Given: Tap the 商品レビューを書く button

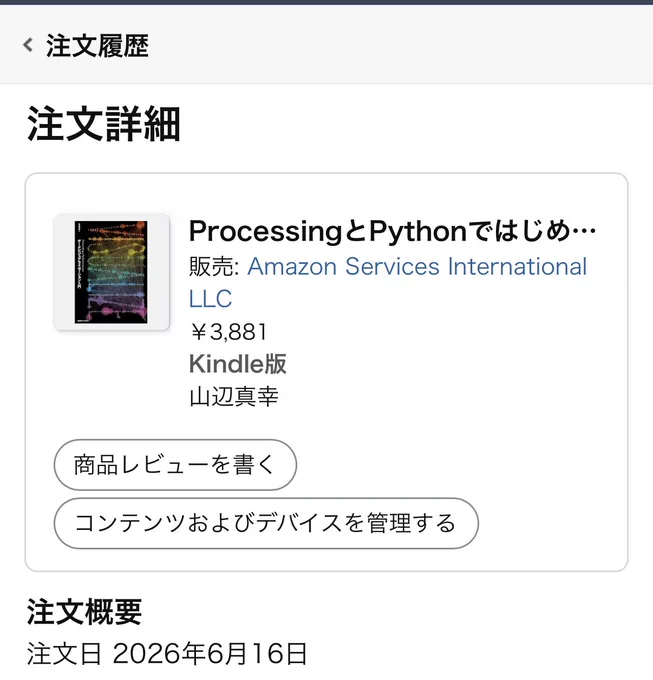Looking at the screenshot, I should tap(175, 465).
